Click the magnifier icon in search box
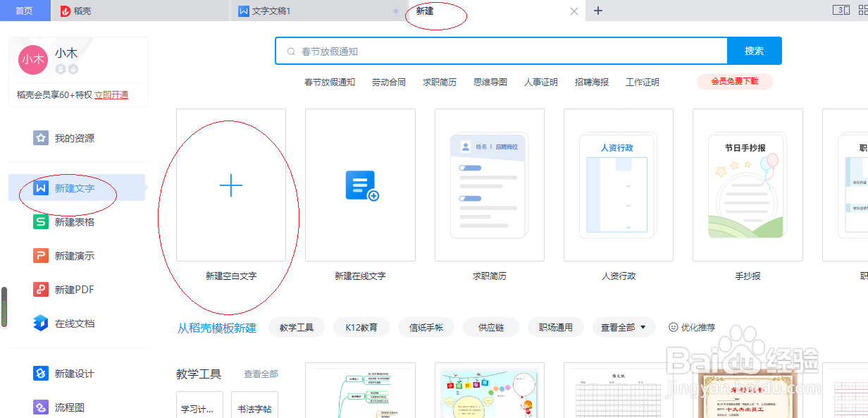This screenshot has width=868, height=418. coord(291,51)
